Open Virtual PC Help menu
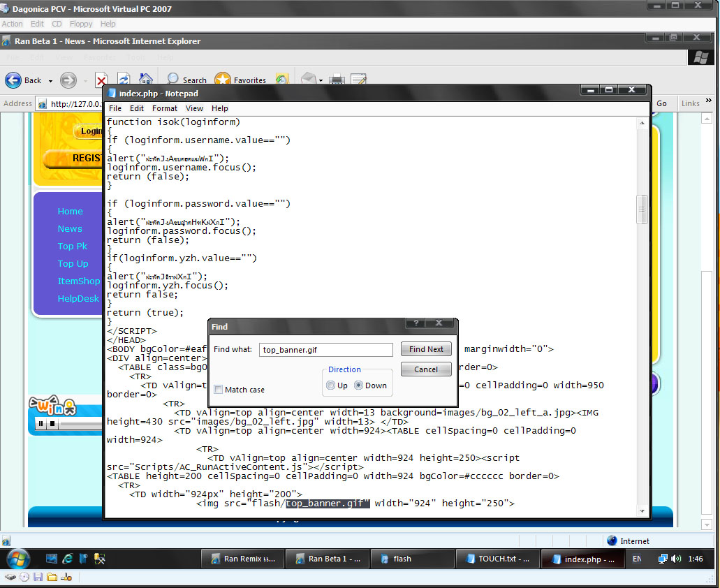This screenshot has height=588, width=720. (x=108, y=24)
